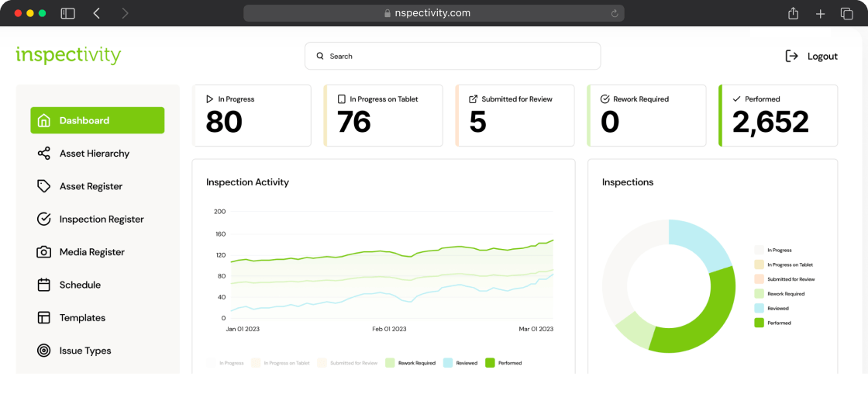Click the Templates layout icon

[43, 318]
